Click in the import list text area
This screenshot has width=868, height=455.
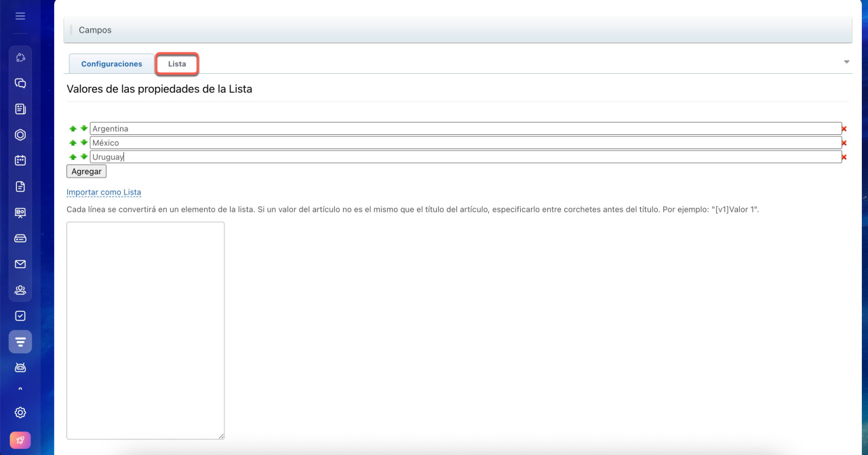145,330
